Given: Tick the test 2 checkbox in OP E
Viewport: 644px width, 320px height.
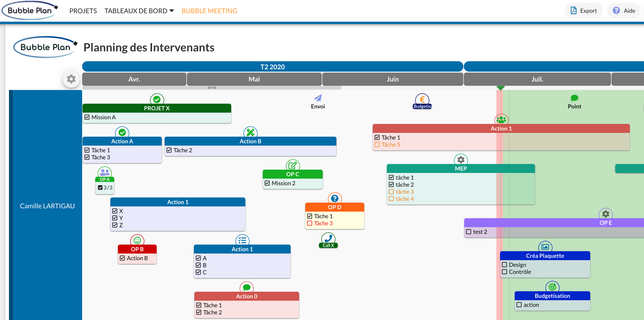Looking at the screenshot, I should click(469, 232).
